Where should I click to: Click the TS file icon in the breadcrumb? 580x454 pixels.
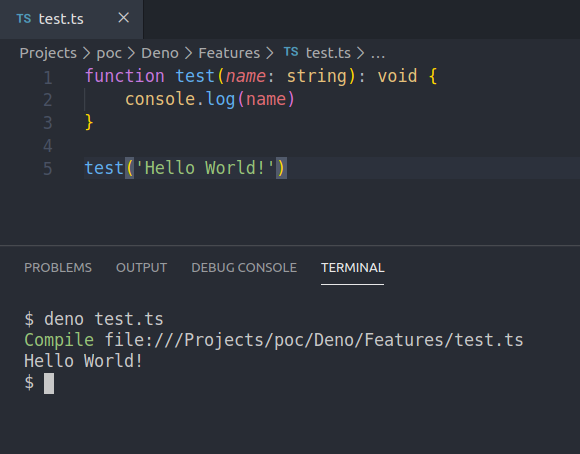tap(291, 52)
